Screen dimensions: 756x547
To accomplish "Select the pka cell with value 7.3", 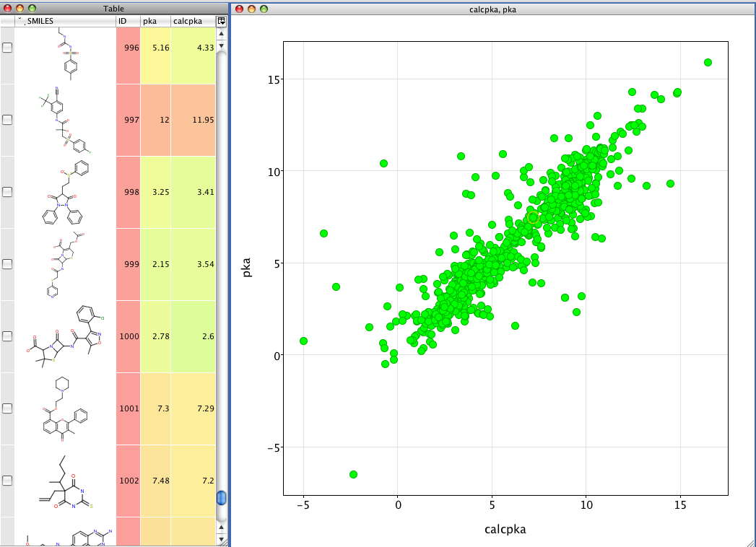I will (156, 408).
